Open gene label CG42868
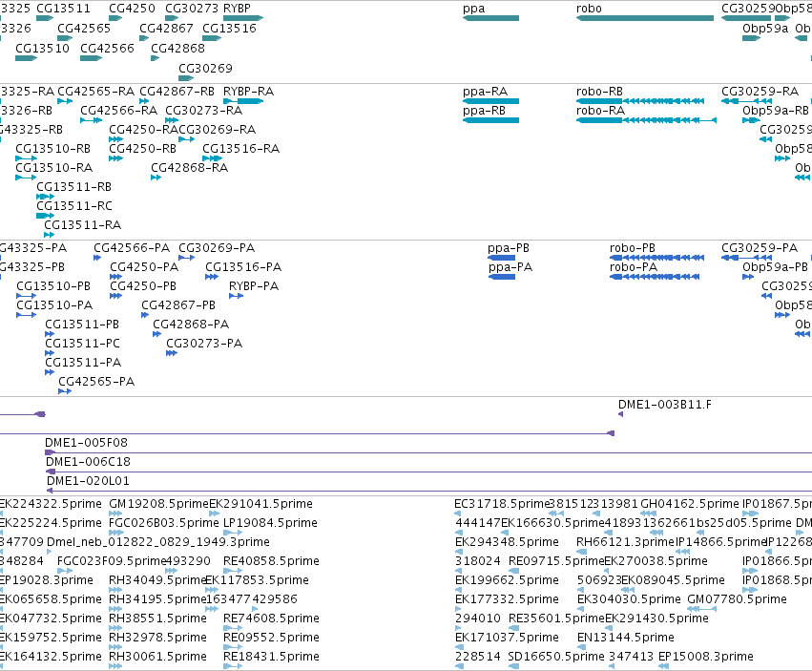Viewport: 812px width, 671px height. tap(178, 48)
